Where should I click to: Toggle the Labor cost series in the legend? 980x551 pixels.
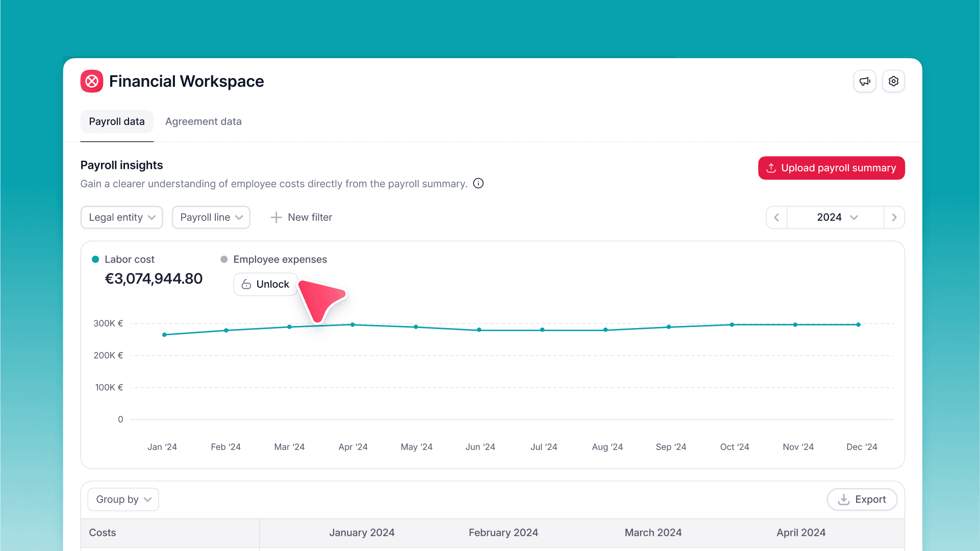coord(124,259)
